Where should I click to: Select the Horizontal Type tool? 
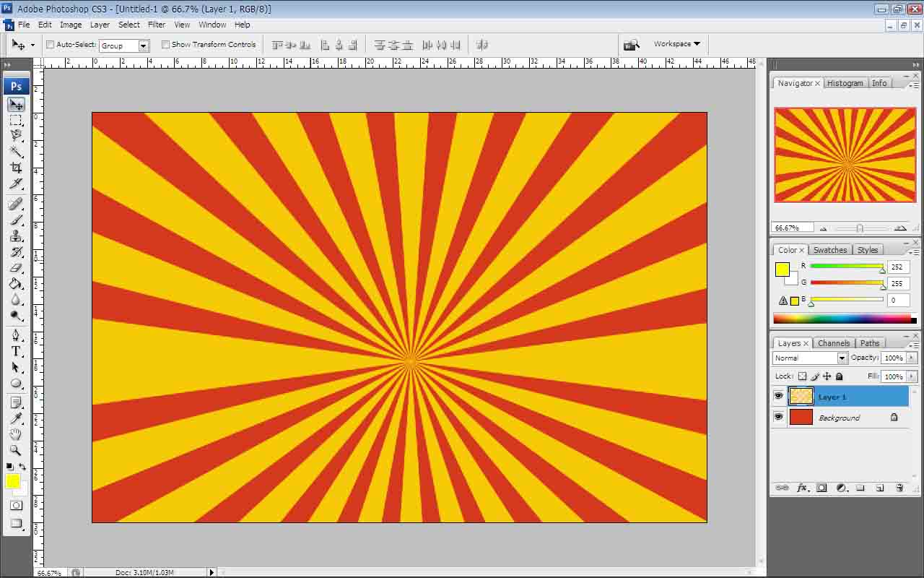(16, 352)
